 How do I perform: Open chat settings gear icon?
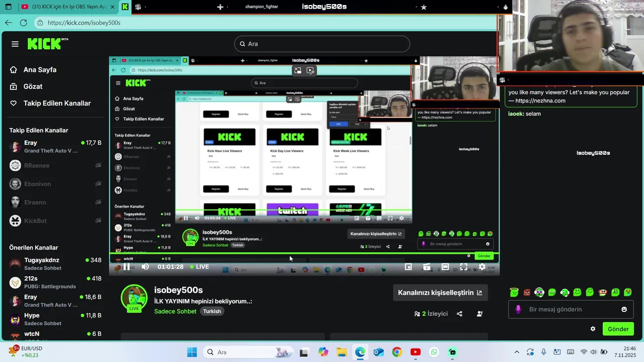click(x=593, y=329)
